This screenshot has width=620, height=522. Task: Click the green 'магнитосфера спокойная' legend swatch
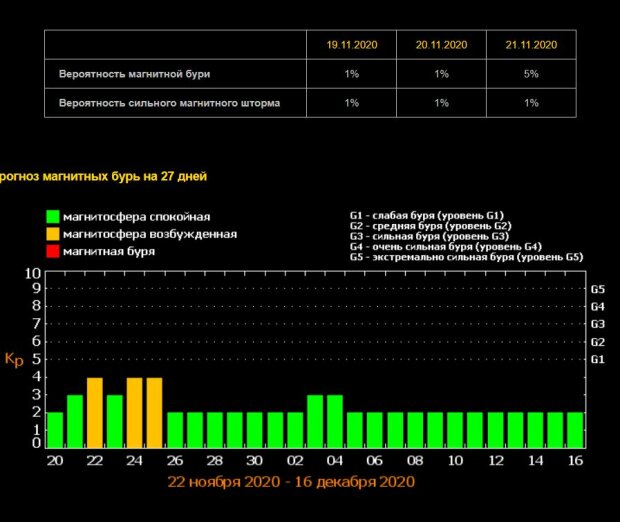52,216
